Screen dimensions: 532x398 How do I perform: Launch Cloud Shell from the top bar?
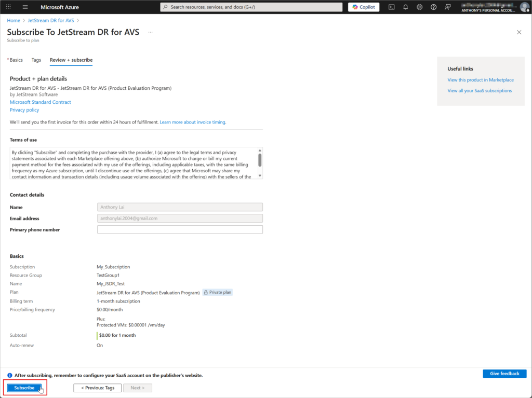391,7
